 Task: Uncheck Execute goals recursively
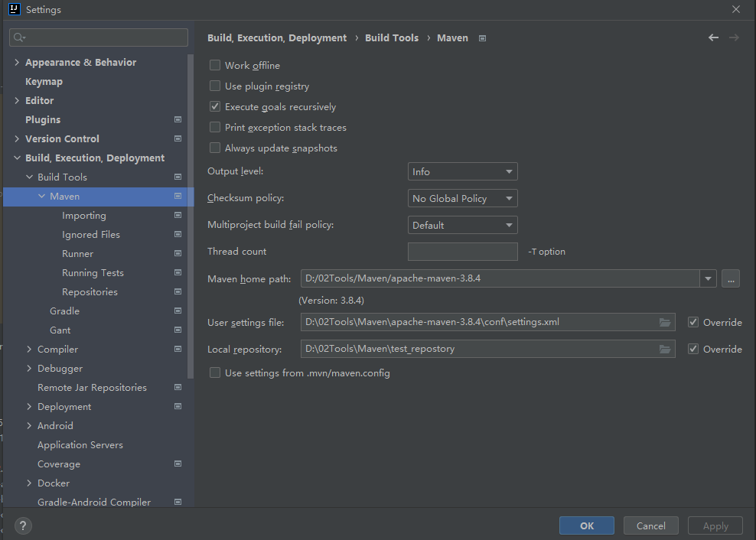[215, 106]
